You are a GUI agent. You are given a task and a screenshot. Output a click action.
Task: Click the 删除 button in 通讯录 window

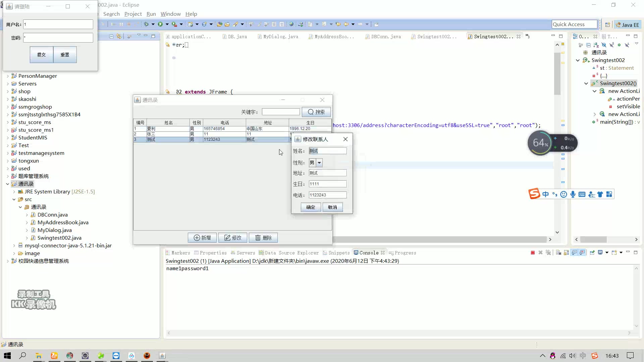point(263,238)
